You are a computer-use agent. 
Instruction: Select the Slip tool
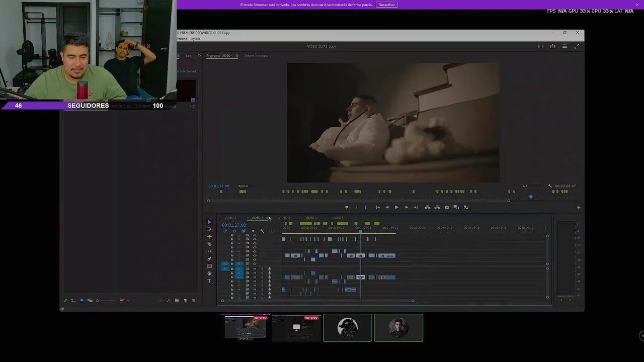(210, 251)
